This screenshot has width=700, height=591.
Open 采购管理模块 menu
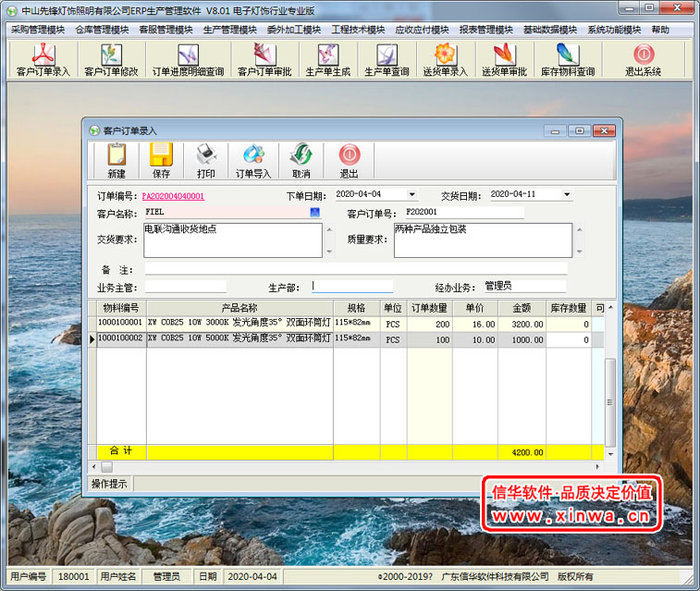38,30
